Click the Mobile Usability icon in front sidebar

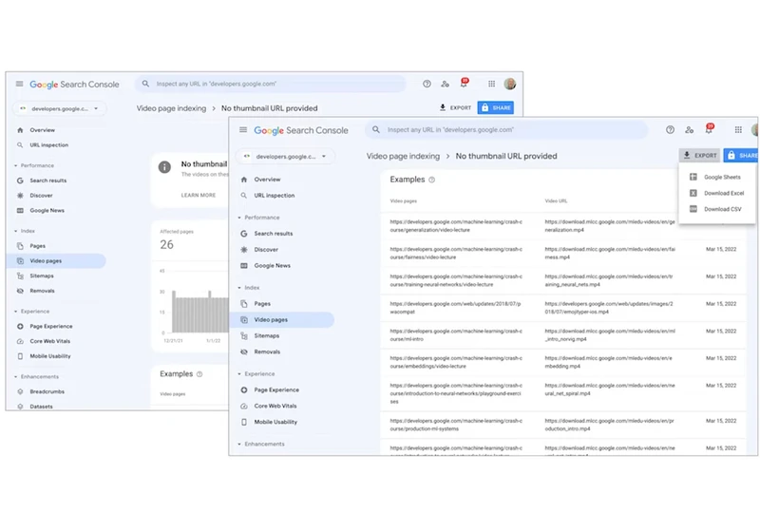point(244,422)
